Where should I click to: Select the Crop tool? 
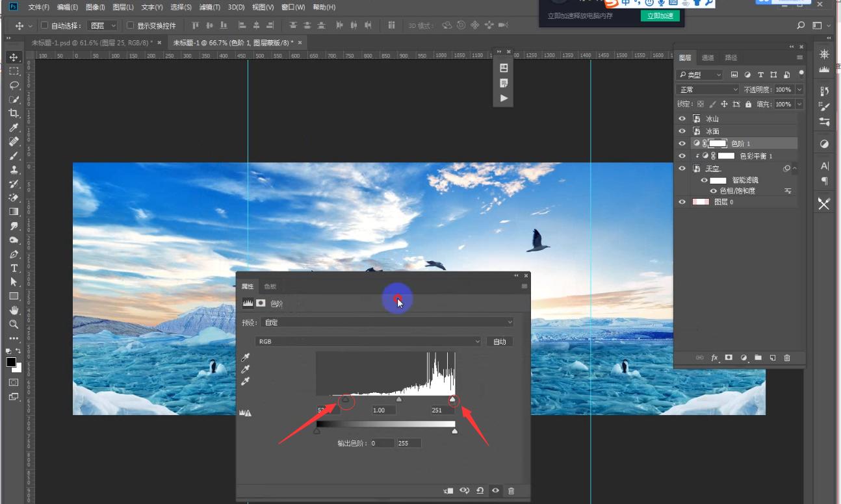[x=14, y=113]
